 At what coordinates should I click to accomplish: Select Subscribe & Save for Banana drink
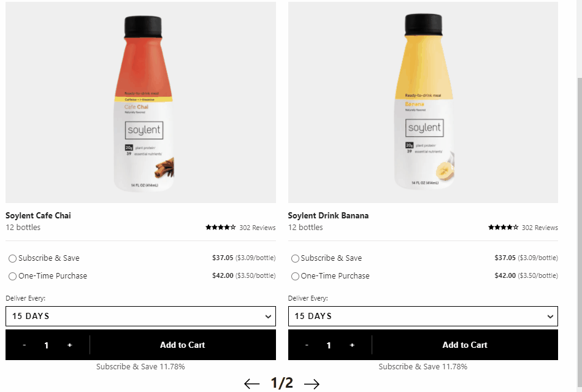296,259
